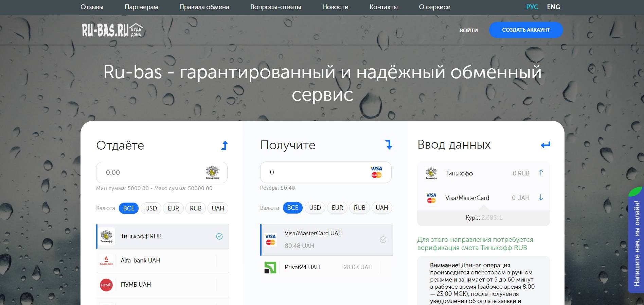Toggle the checkmark on the Visa/MasterCard UAH row

[383, 240]
